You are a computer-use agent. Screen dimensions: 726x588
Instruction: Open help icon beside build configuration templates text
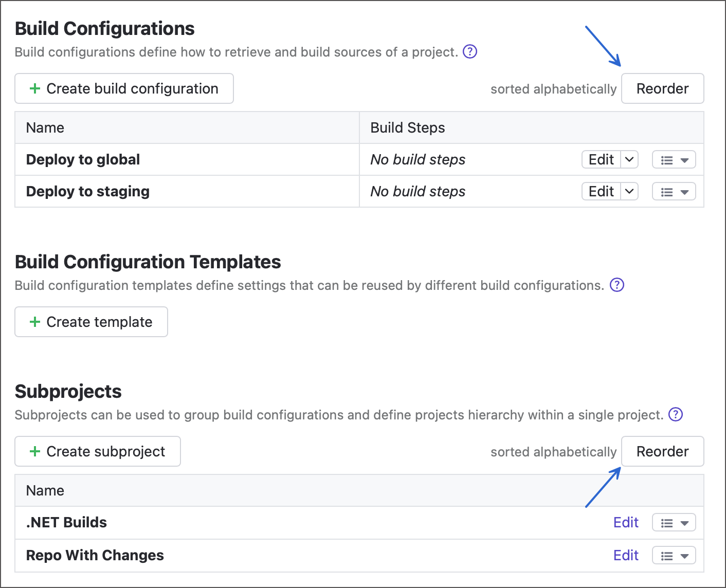(616, 285)
